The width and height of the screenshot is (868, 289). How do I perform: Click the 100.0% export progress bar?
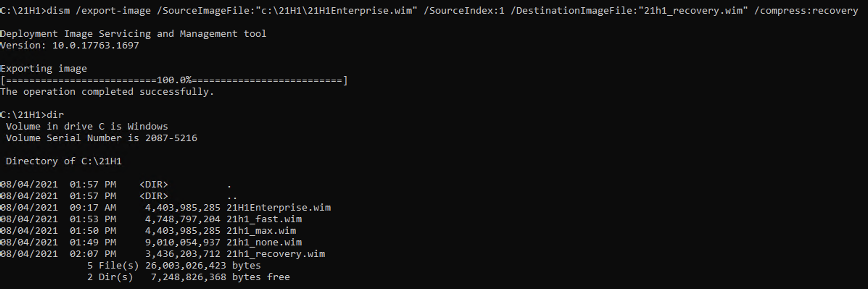[174, 80]
